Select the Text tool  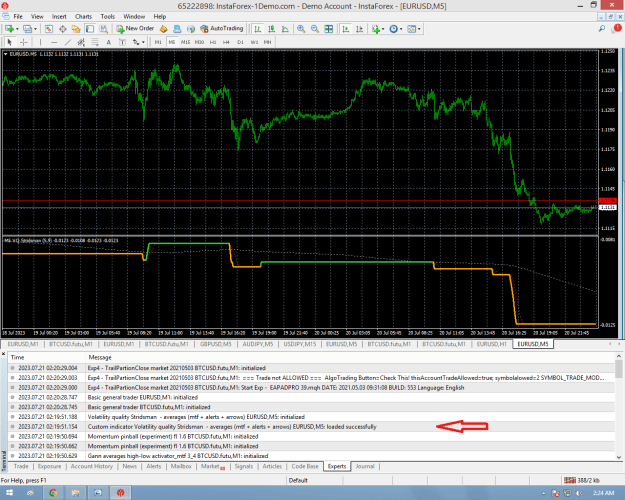(108, 42)
